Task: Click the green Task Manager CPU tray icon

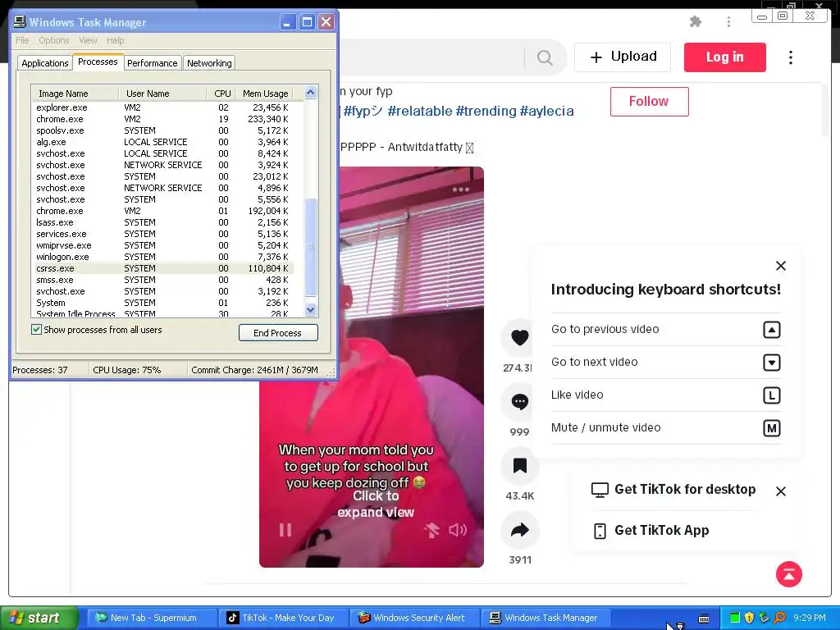Action: 735,618
